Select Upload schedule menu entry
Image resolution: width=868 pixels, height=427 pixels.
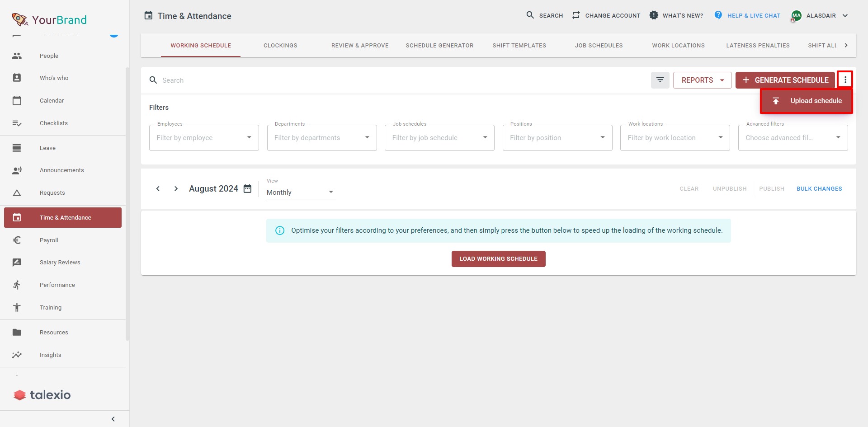[807, 101]
